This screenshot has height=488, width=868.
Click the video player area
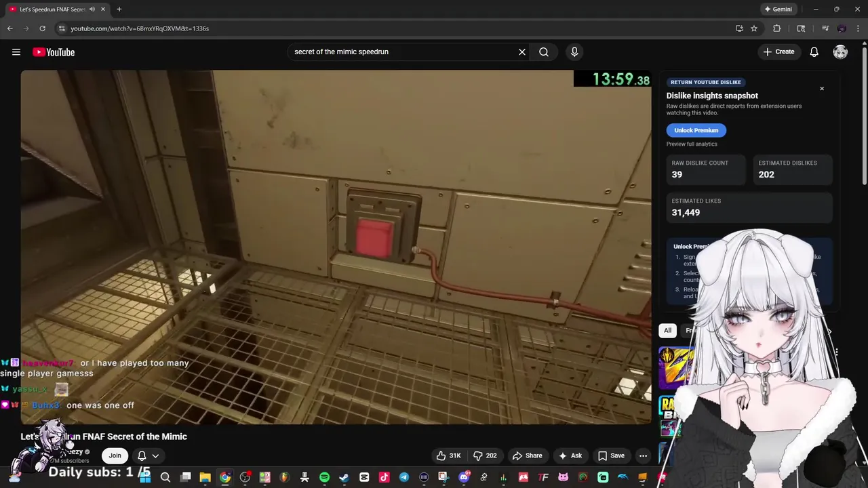click(336, 247)
